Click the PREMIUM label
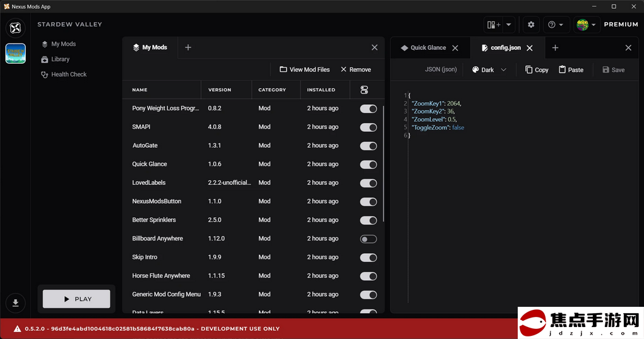This screenshot has width=644, height=339. click(x=621, y=25)
